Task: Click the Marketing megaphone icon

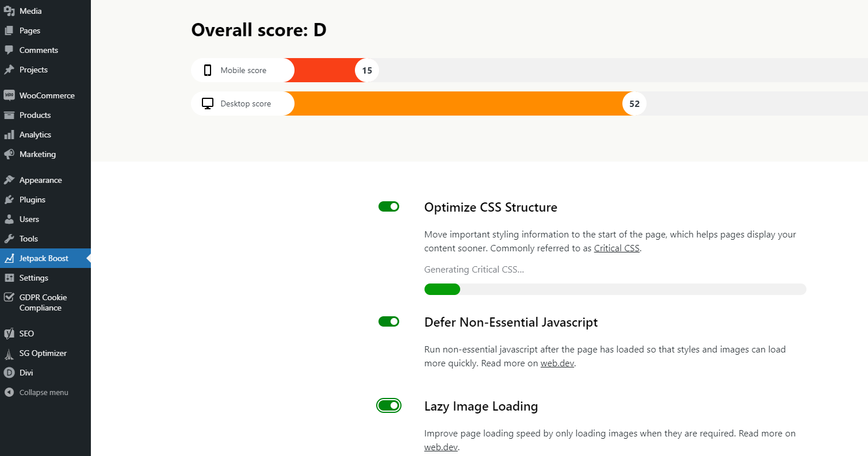Action: tap(9, 154)
